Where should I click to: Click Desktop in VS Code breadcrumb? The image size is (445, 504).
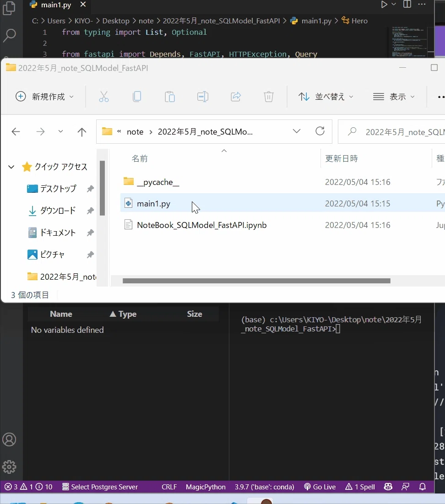pyautogui.click(x=116, y=21)
